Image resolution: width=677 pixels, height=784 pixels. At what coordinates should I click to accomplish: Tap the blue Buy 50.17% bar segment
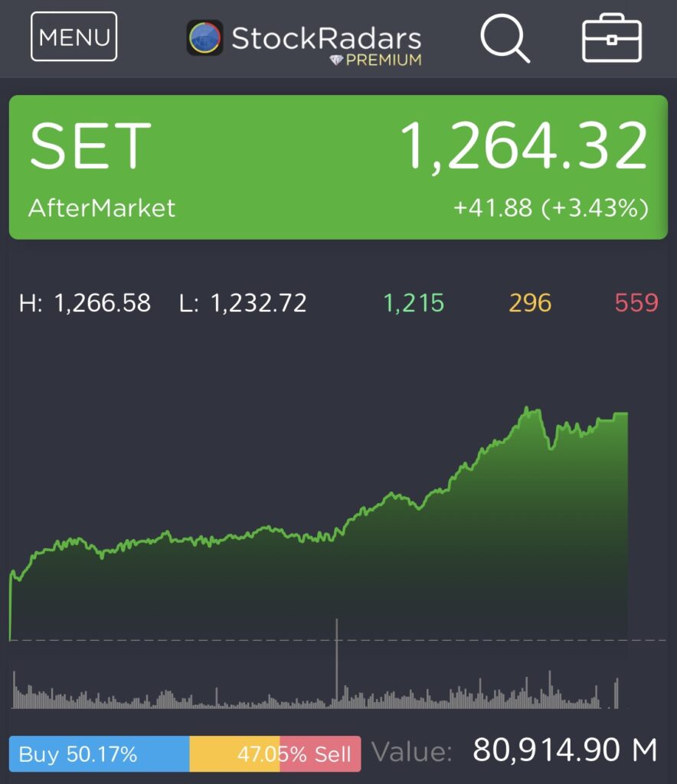[99, 754]
